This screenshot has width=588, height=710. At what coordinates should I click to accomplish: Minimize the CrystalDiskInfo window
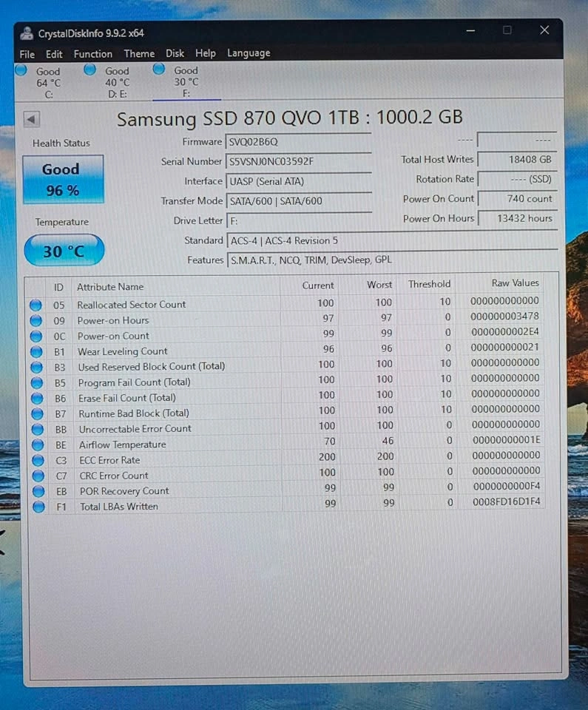(x=470, y=31)
